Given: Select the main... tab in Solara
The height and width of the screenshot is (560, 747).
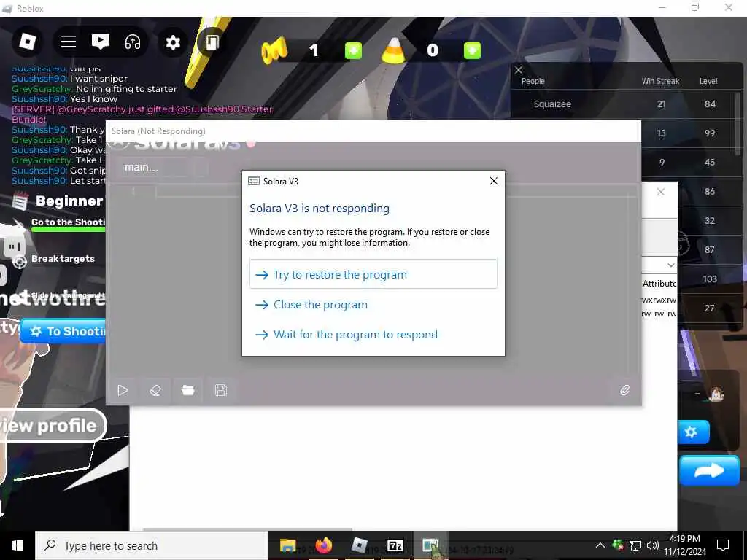Looking at the screenshot, I should (141, 167).
